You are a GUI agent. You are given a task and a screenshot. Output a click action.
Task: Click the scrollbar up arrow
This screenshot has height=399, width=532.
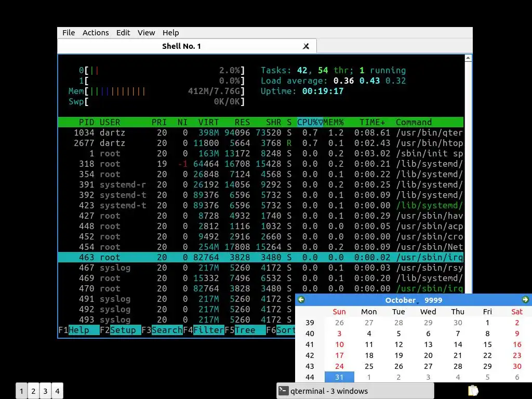coord(468,58)
